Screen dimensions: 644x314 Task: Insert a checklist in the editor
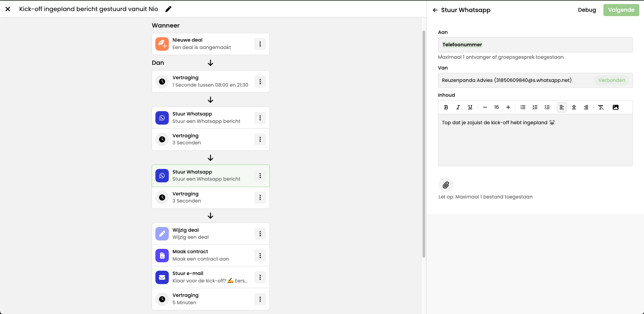547,107
